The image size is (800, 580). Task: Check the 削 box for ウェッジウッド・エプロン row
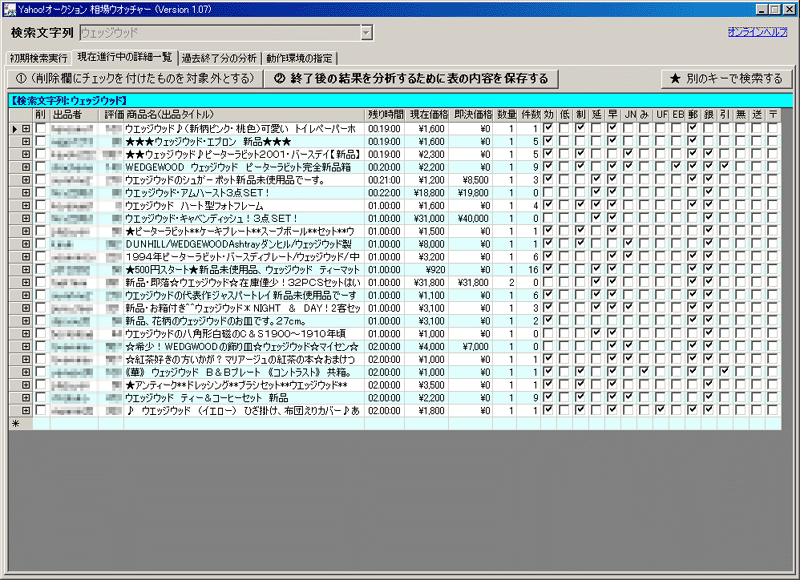coord(40,142)
